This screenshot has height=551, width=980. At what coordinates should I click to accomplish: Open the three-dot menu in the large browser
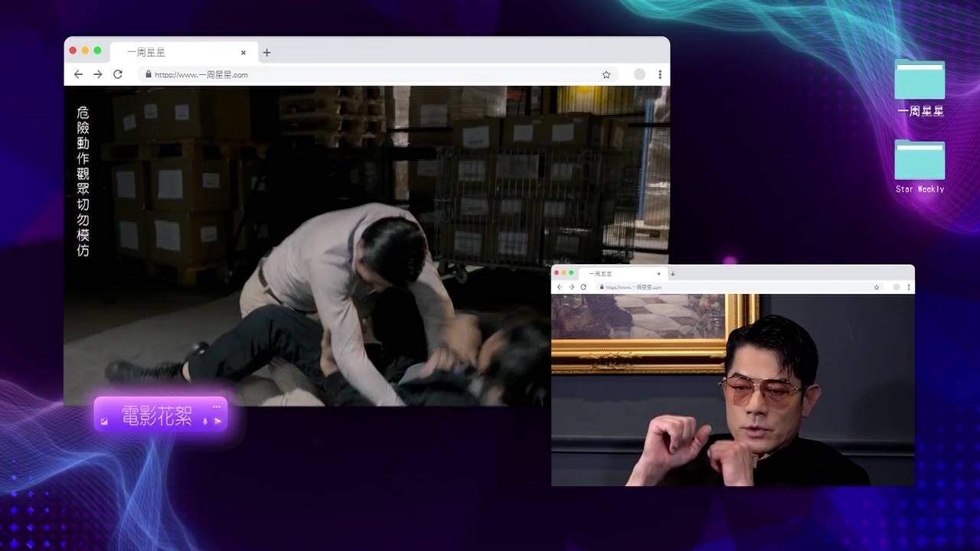[x=660, y=74]
